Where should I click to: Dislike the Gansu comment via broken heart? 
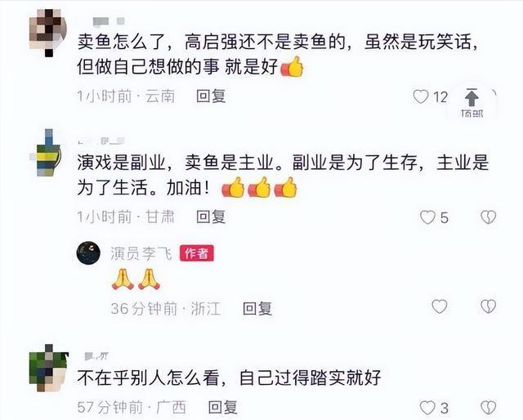click(489, 217)
